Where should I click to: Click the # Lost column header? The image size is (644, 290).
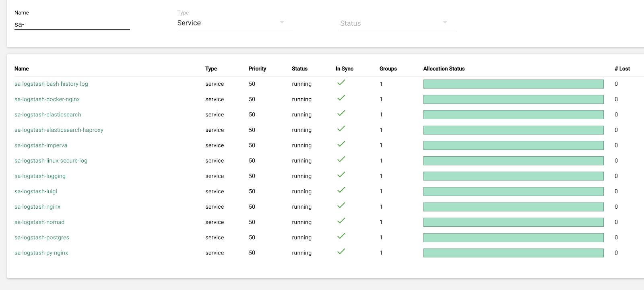tap(622, 69)
